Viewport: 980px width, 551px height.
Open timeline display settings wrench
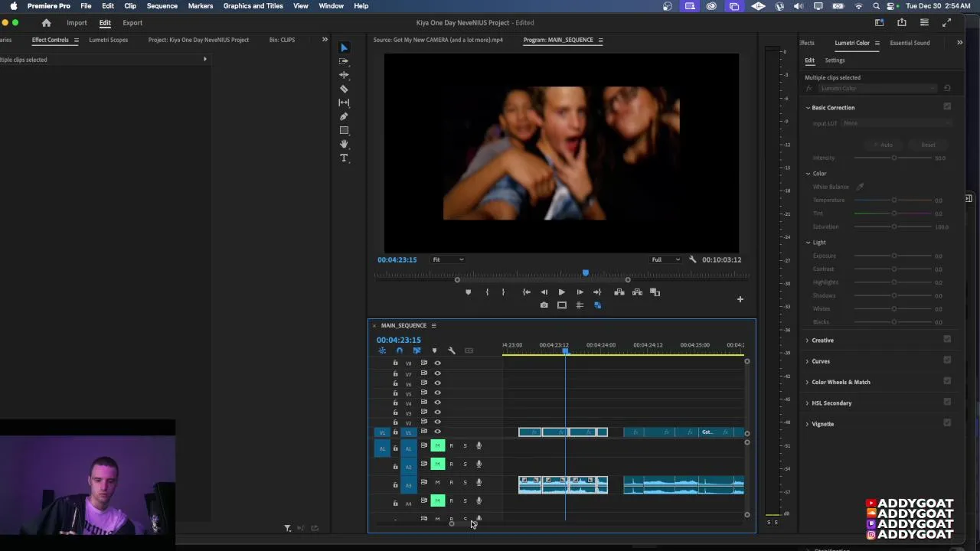tap(452, 350)
